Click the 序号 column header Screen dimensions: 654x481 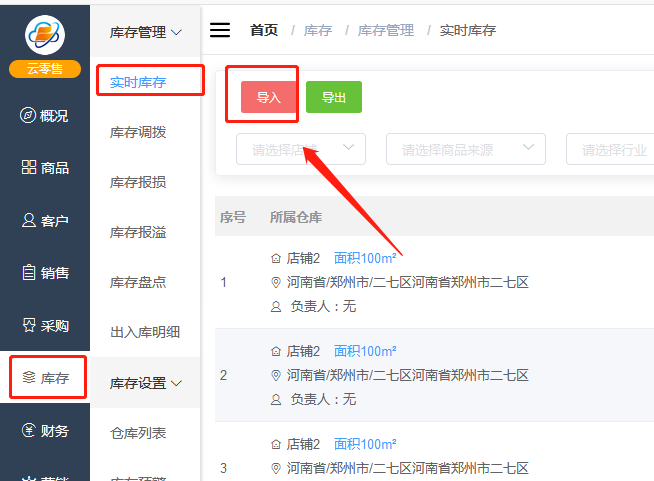(233, 217)
